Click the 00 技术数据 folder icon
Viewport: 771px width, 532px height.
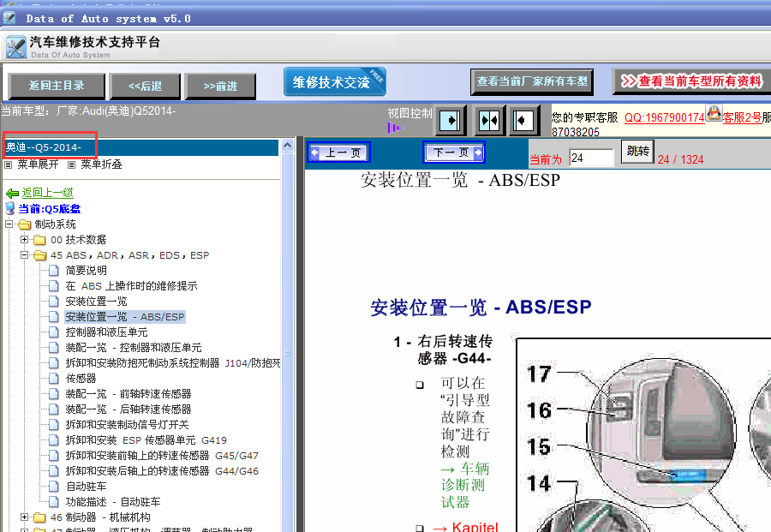click(39, 240)
